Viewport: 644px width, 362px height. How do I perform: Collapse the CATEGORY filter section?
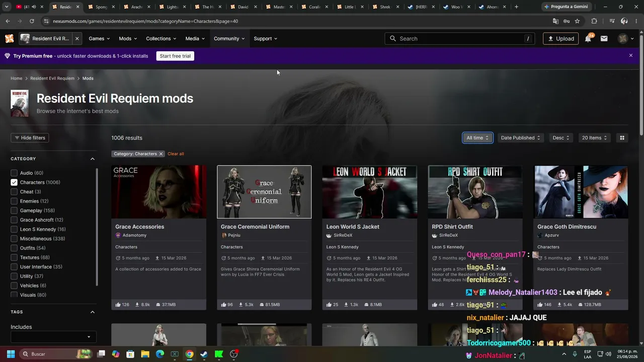click(x=93, y=159)
